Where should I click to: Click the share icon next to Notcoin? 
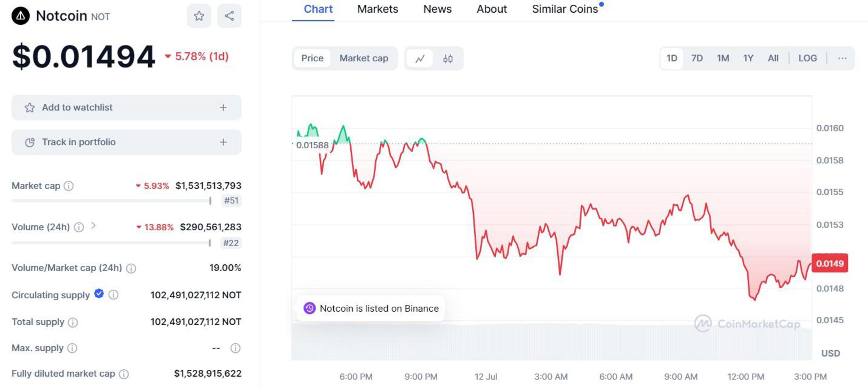pyautogui.click(x=229, y=16)
